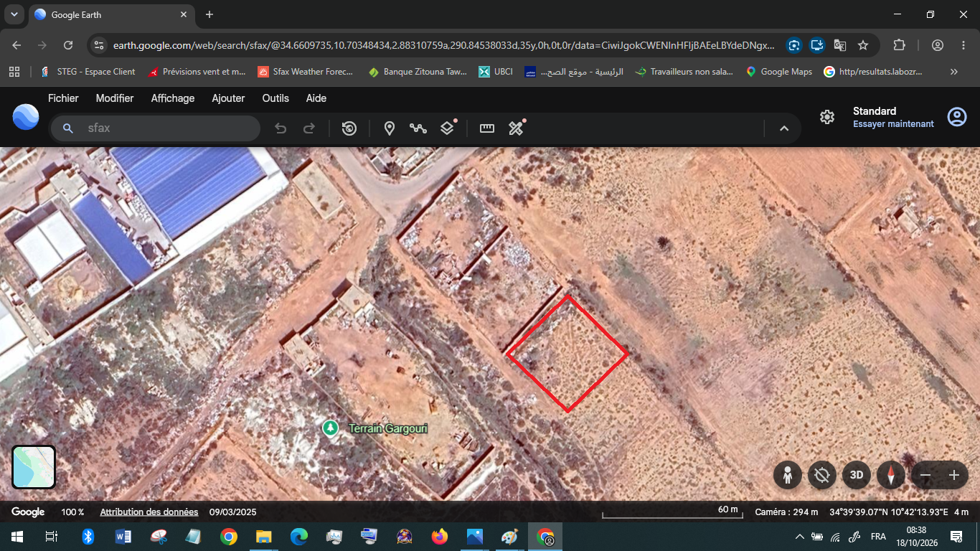
Task: Expand Chrome tab search dropdown arrow
Action: tap(14, 14)
